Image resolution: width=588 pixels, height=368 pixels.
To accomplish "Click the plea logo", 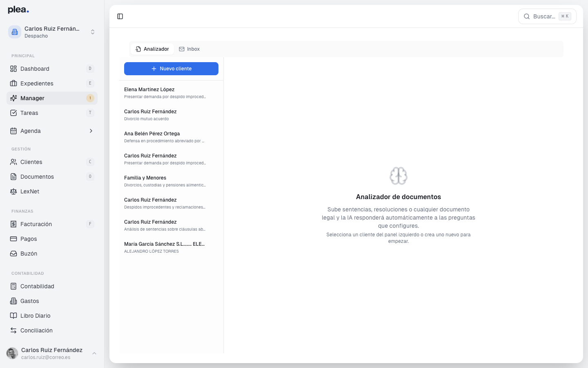I will coord(18,9).
